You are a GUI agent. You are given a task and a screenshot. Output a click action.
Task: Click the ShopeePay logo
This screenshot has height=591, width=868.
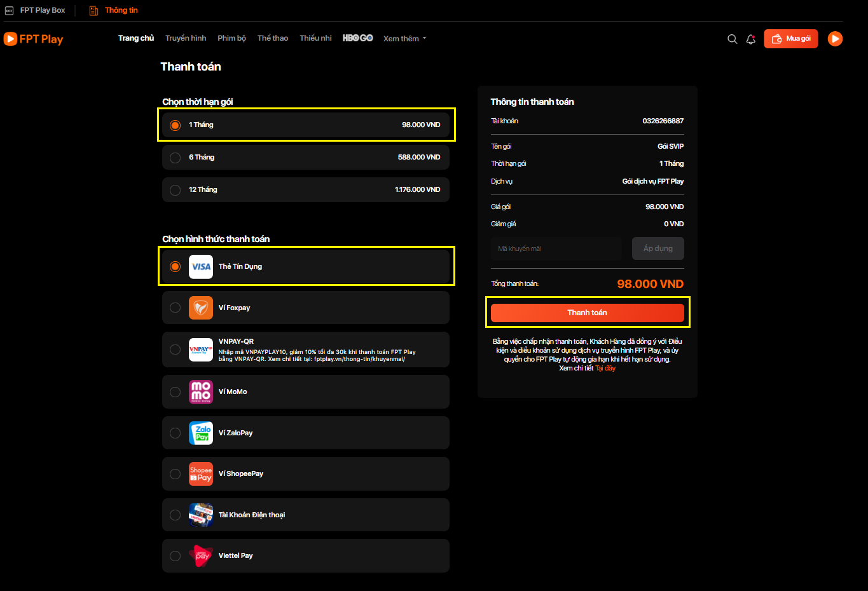tap(201, 474)
